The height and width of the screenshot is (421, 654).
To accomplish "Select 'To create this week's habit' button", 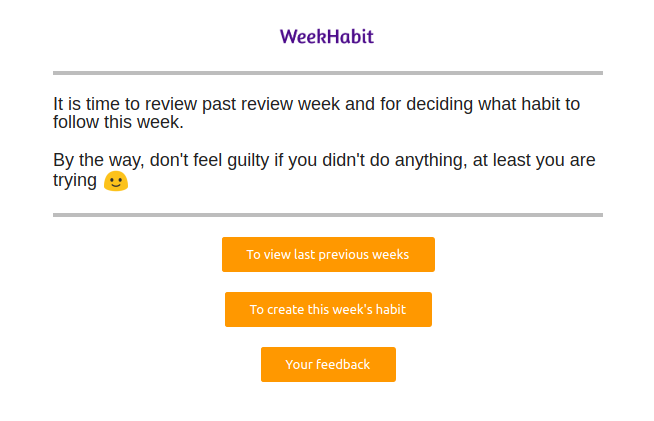I will [x=328, y=310].
